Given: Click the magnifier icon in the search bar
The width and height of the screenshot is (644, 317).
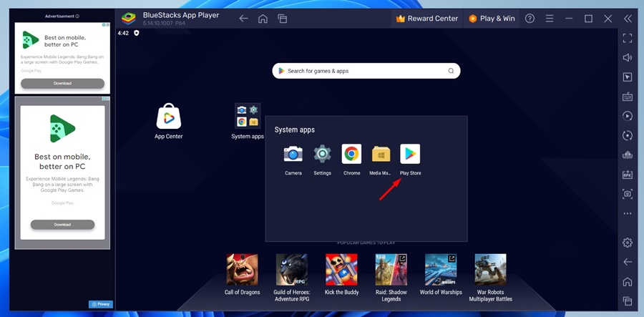Looking at the screenshot, I should [451, 71].
